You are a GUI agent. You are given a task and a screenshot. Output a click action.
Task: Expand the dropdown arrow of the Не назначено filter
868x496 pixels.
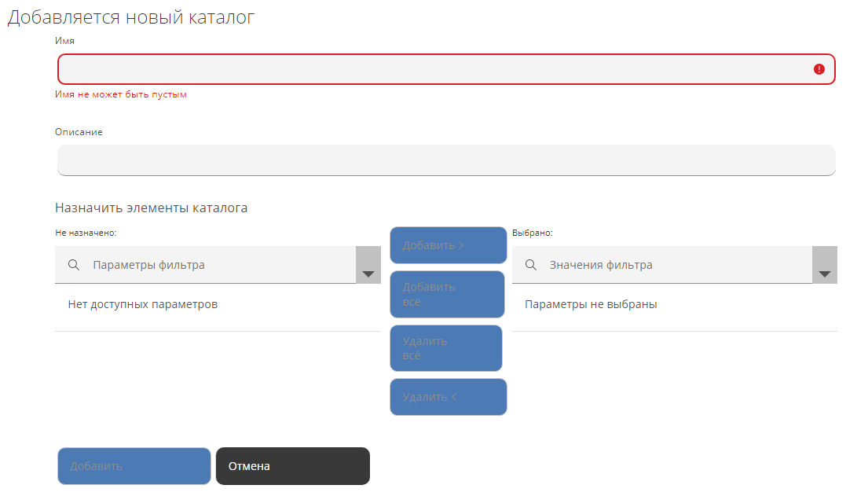(x=368, y=266)
